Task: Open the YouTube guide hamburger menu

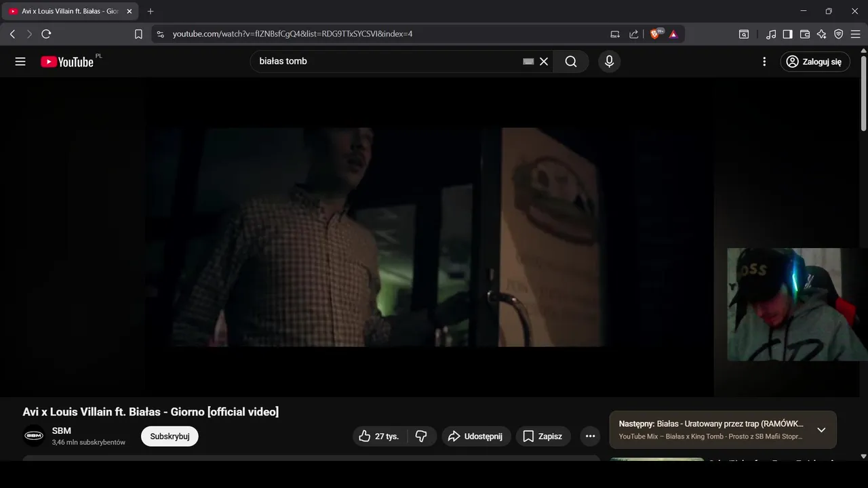Action: point(20,62)
